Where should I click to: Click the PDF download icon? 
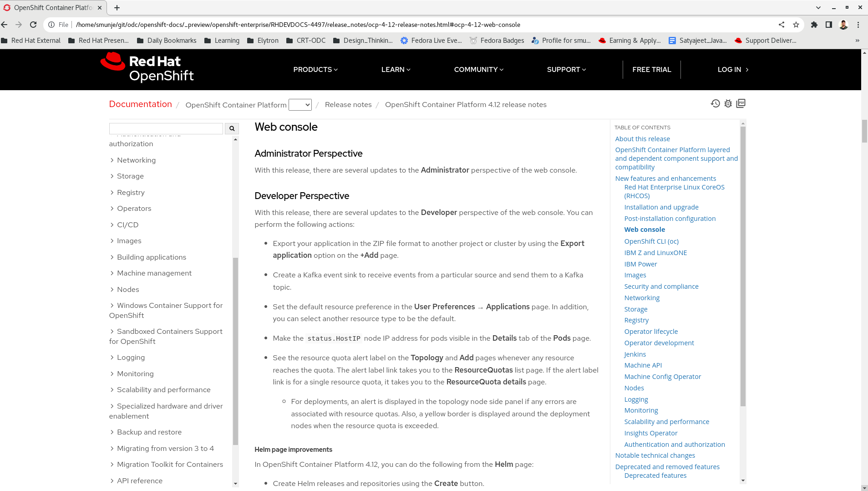point(741,103)
